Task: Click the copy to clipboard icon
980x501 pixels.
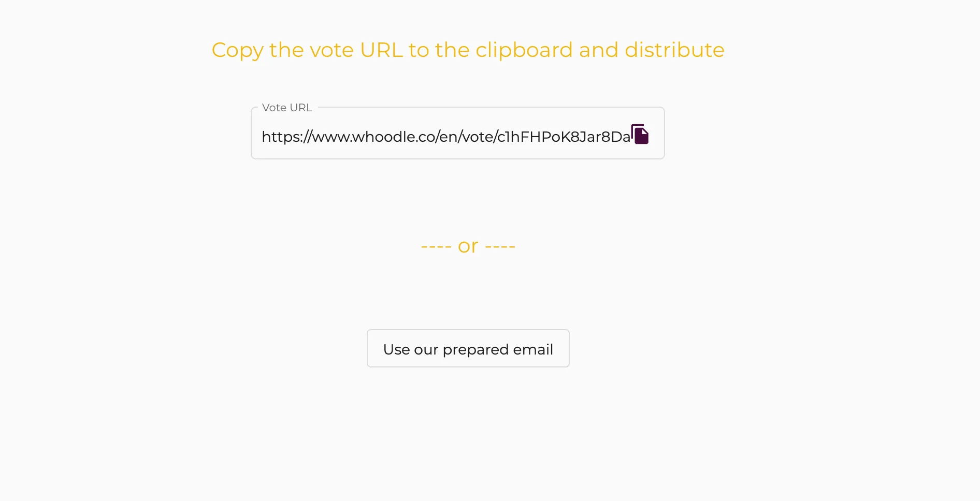Action: (x=640, y=135)
